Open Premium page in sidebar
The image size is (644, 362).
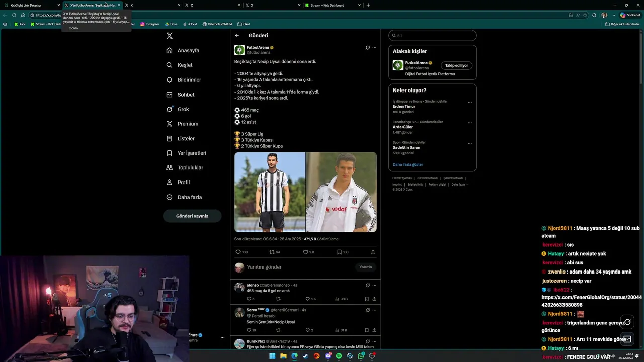click(182, 124)
